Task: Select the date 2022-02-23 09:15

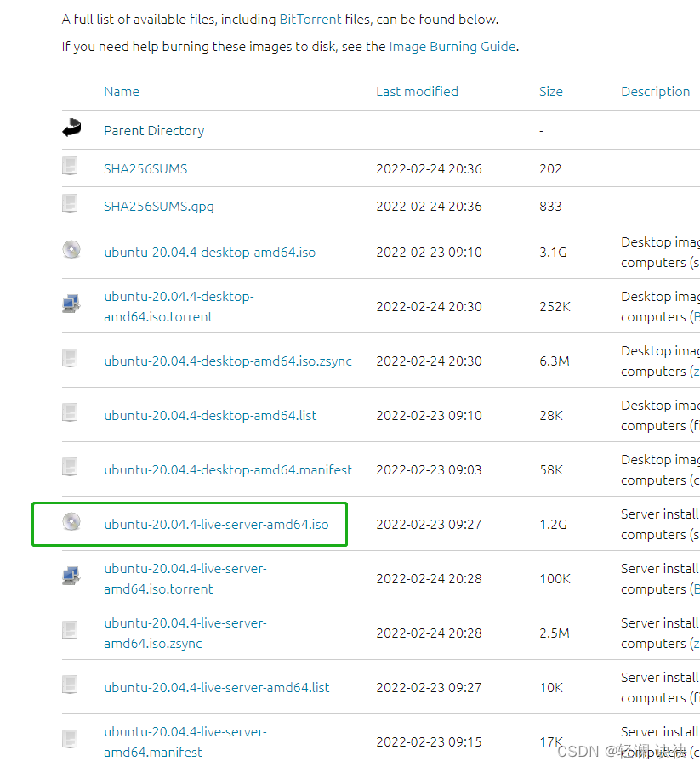Action: [429, 741]
